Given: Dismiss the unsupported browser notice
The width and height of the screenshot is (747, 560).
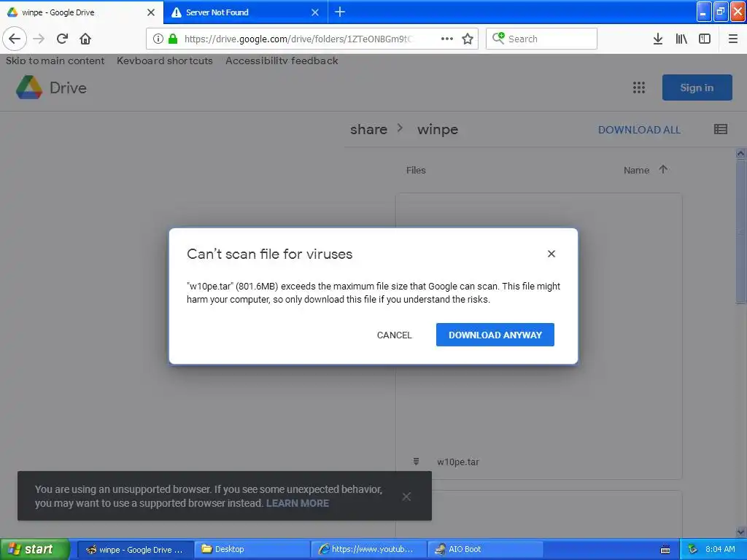Looking at the screenshot, I should coord(406,497).
